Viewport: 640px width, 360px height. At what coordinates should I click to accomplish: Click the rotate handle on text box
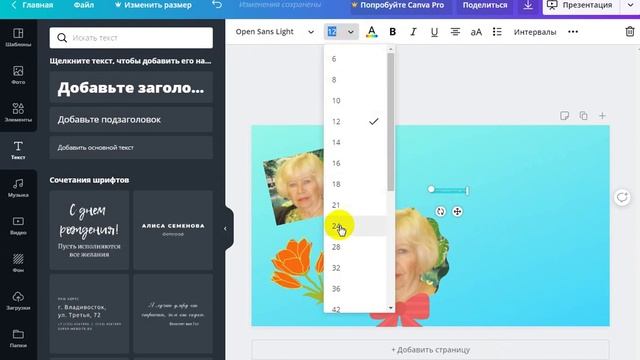[x=440, y=211]
